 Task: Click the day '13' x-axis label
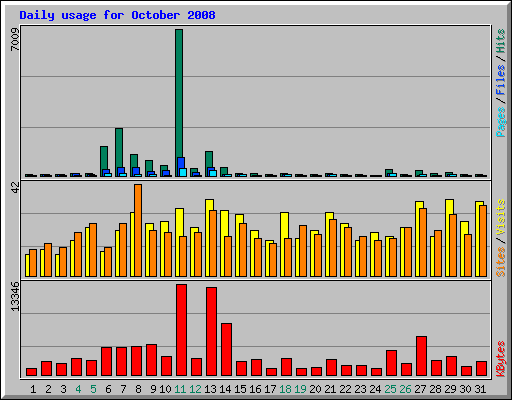pyautogui.click(x=210, y=389)
